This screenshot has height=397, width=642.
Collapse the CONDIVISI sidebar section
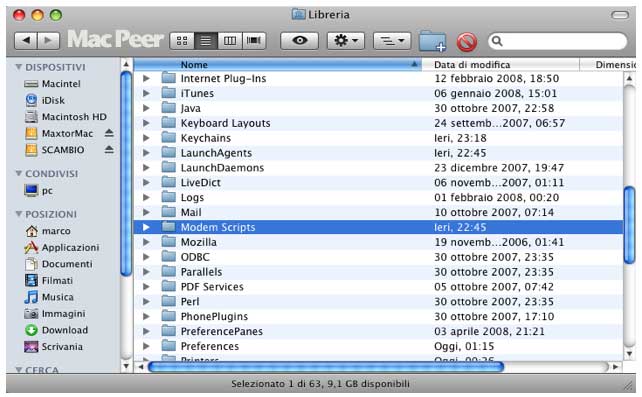tap(18, 174)
